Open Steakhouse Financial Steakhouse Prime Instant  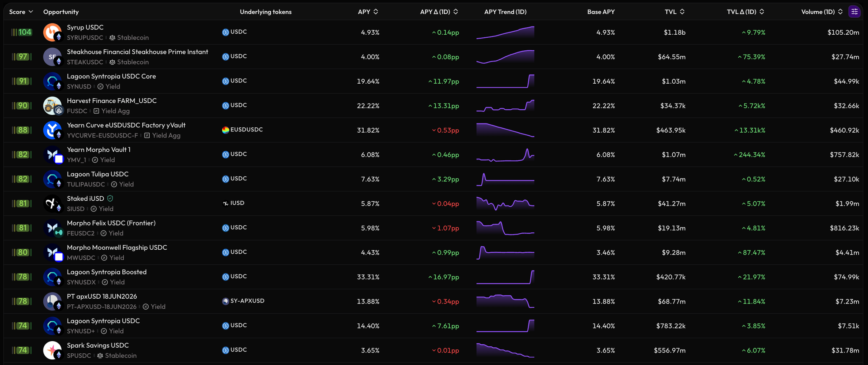point(138,52)
